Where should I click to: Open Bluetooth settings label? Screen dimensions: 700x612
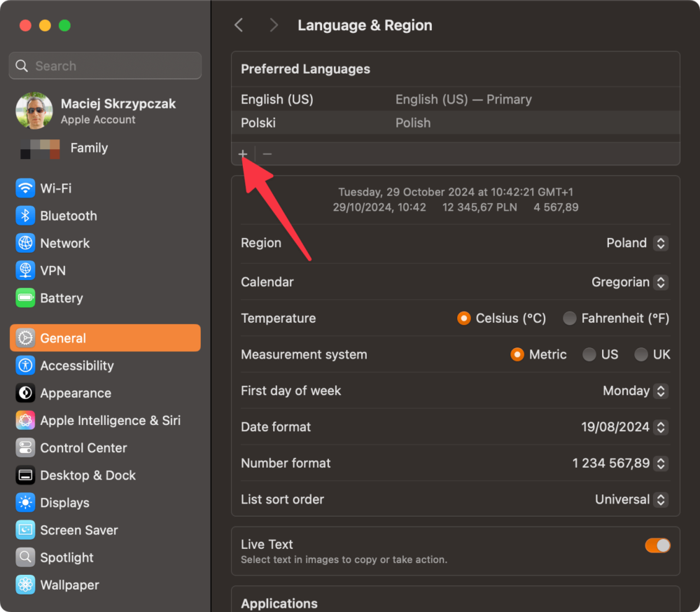coord(69,216)
